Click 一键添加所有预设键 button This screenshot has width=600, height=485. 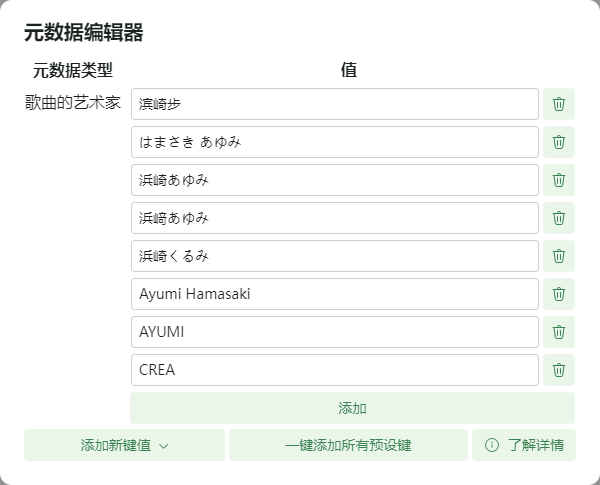pyautogui.click(x=348, y=445)
